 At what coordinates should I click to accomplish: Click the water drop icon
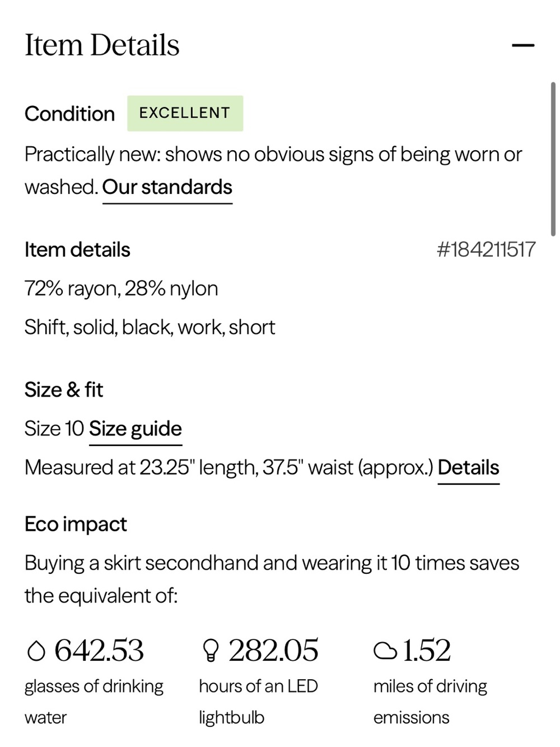pos(36,651)
